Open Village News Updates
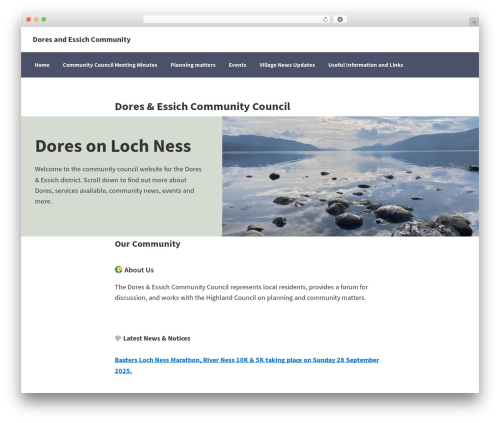This screenshot has height=423, width=500. pyautogui.click(x=287, y=65)
